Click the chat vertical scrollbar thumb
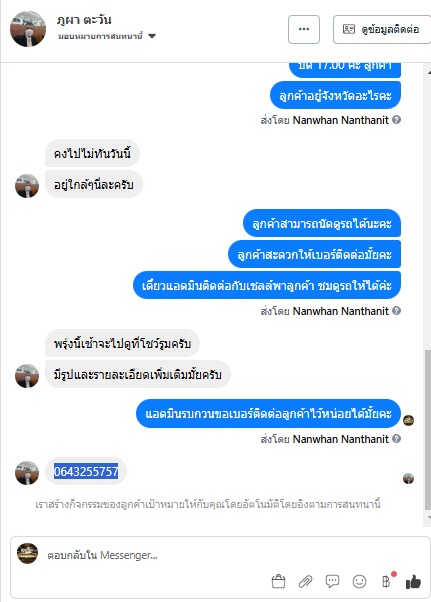The height and width of the screenshot is (602, 431). pyautogui.click(x=428, y=429)
